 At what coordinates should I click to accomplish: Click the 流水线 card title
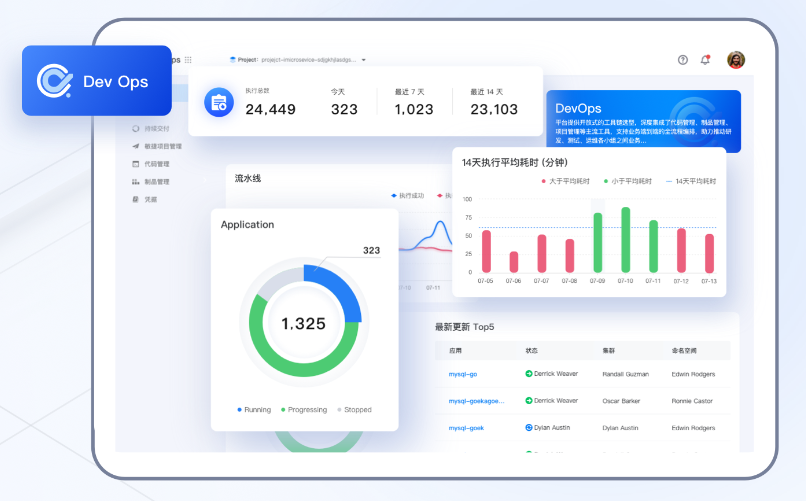pyautogui.click(x=248, y=178)
